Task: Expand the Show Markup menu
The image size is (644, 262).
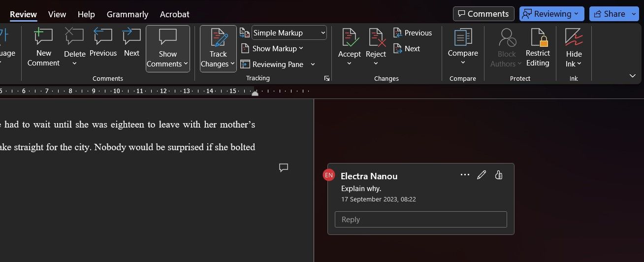Action: tap(273, 49)
